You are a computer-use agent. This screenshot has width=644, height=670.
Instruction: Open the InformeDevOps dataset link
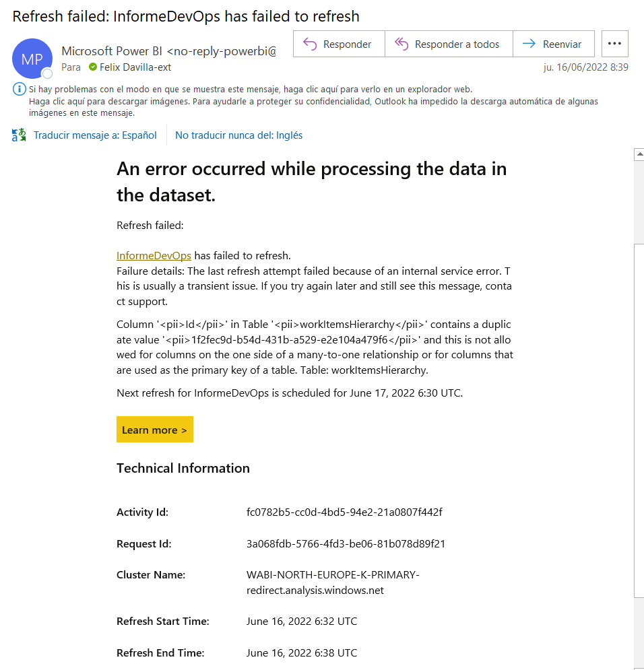point(154,255)
